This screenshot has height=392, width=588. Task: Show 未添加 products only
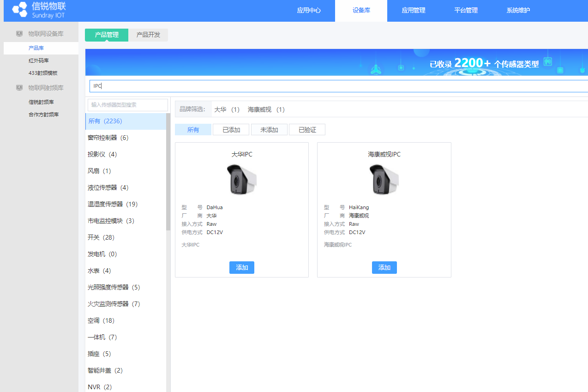point(269,130)
